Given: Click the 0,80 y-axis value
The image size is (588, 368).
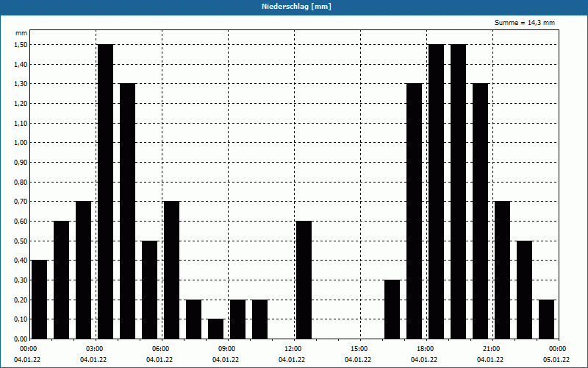Looking at the screenshot, I should [x=19, y=182].
